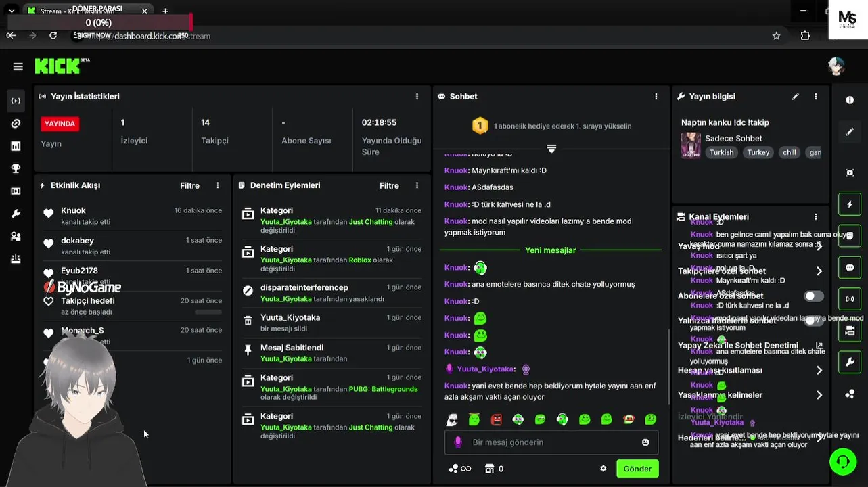This screenshot has width=868, height=487.
Task: Open browser tab search dropdown arrow
Action: coord(12,11)
